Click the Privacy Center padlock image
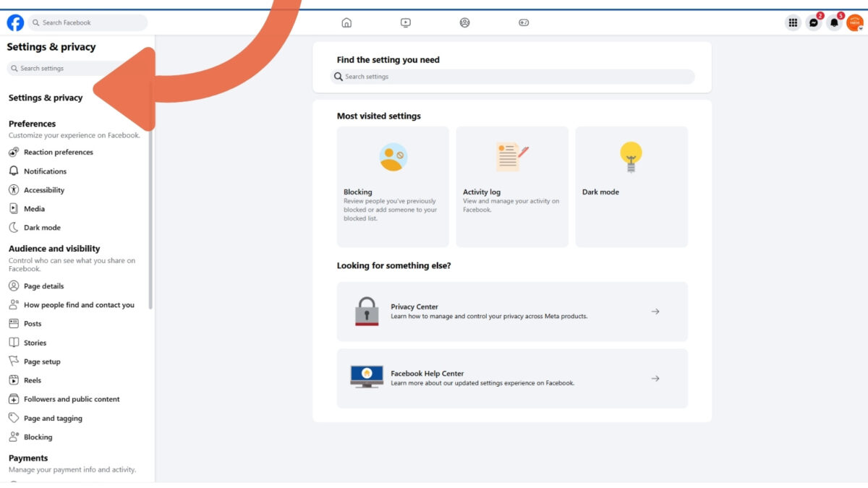Viewport: 868px width, 488px height. click(x=367, y=312)
